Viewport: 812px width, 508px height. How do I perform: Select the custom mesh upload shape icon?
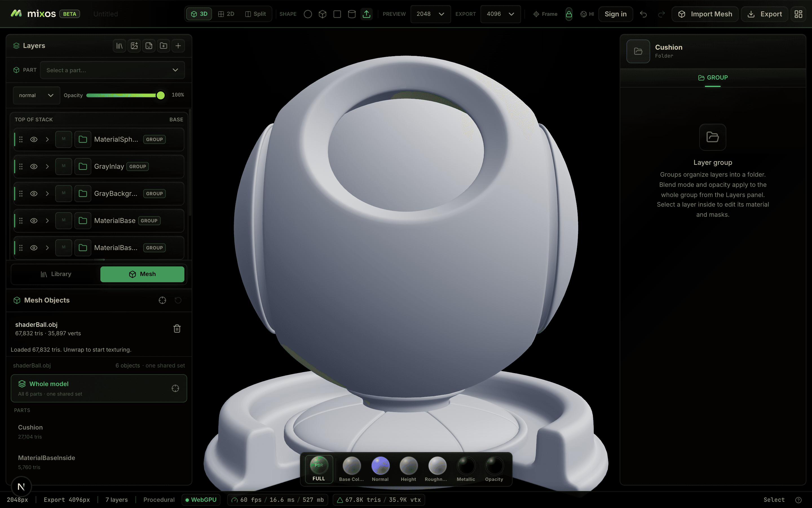[367, 14]
